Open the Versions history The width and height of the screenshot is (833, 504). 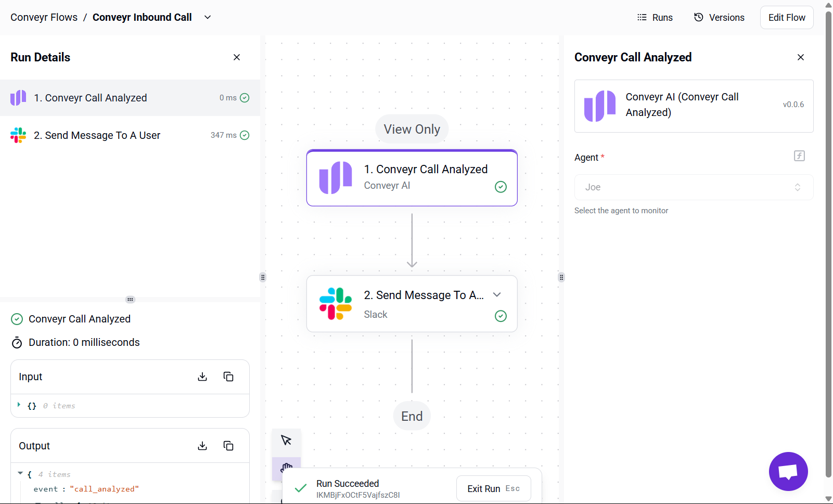(x=719, y=17)
